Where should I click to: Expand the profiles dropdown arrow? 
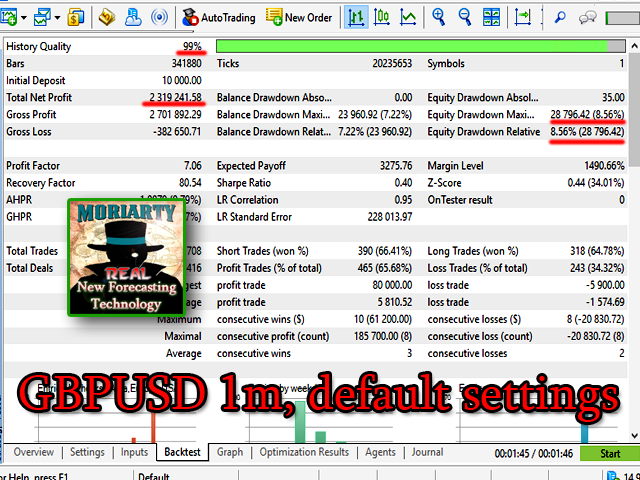59,17
